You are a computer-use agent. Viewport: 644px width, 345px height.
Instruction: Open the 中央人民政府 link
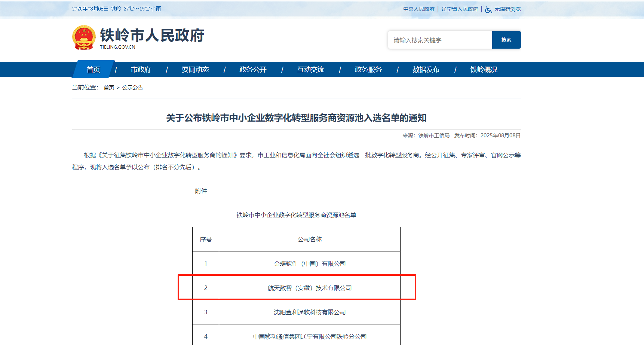click(x=418, y=9)
